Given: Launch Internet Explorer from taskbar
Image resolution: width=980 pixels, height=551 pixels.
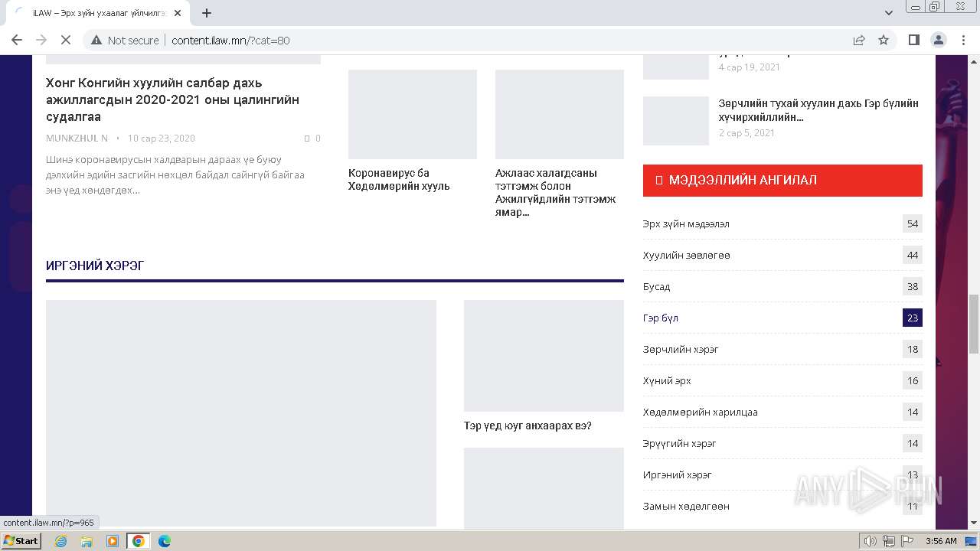Looking at the screenshot, I should (x=61, y=541).
